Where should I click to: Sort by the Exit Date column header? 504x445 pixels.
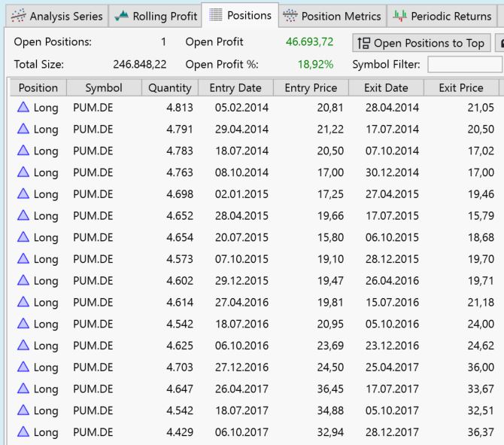pos(386,88)
